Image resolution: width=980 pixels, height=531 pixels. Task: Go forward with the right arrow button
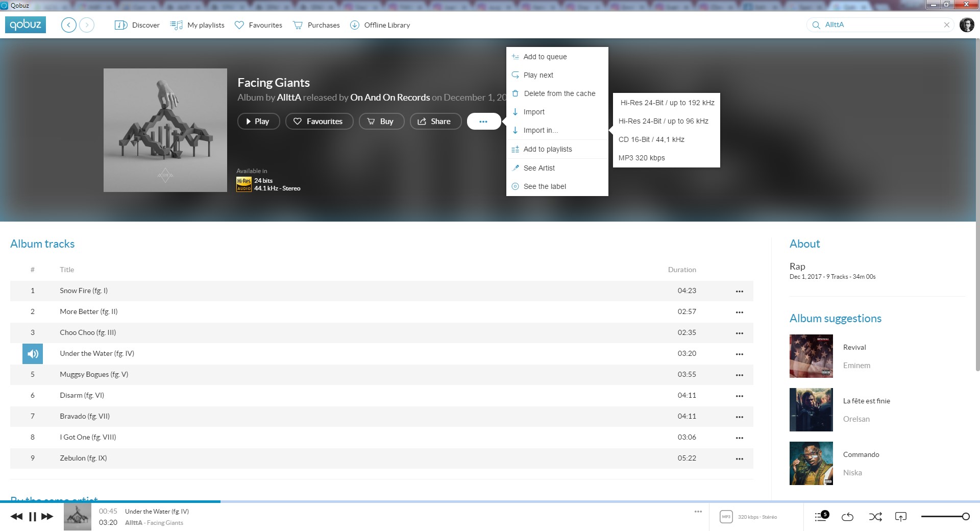(x=87, y=25)
